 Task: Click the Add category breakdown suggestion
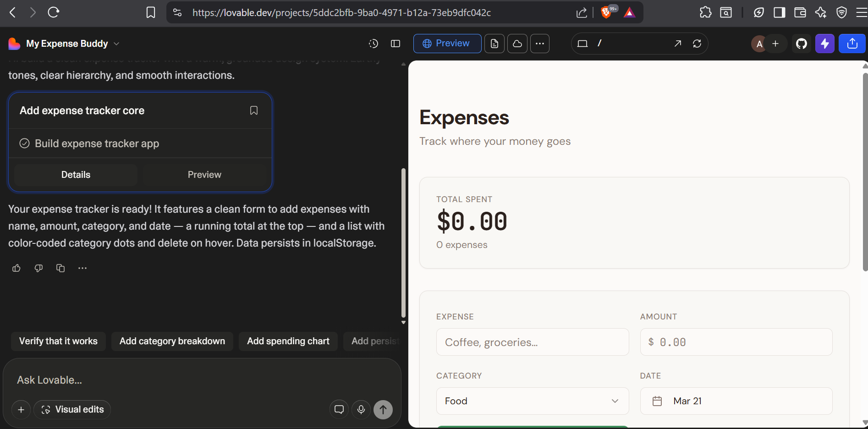click(172, 341)
